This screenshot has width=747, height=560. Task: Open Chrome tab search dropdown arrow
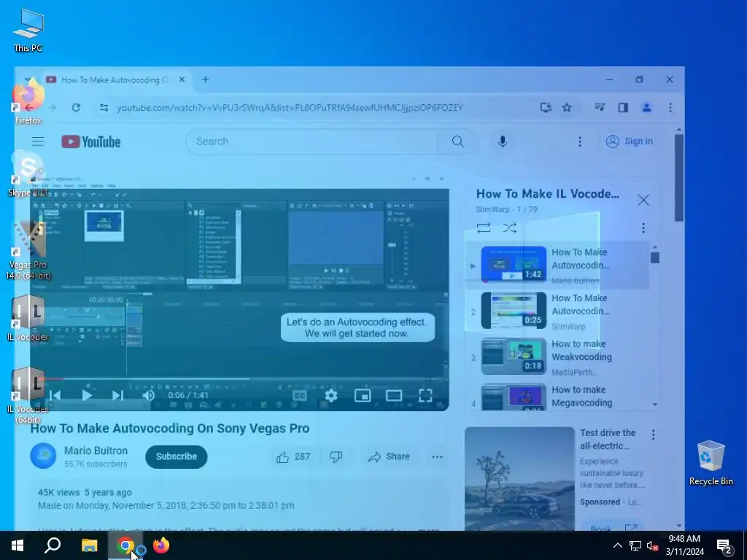[x=27, y=79]
